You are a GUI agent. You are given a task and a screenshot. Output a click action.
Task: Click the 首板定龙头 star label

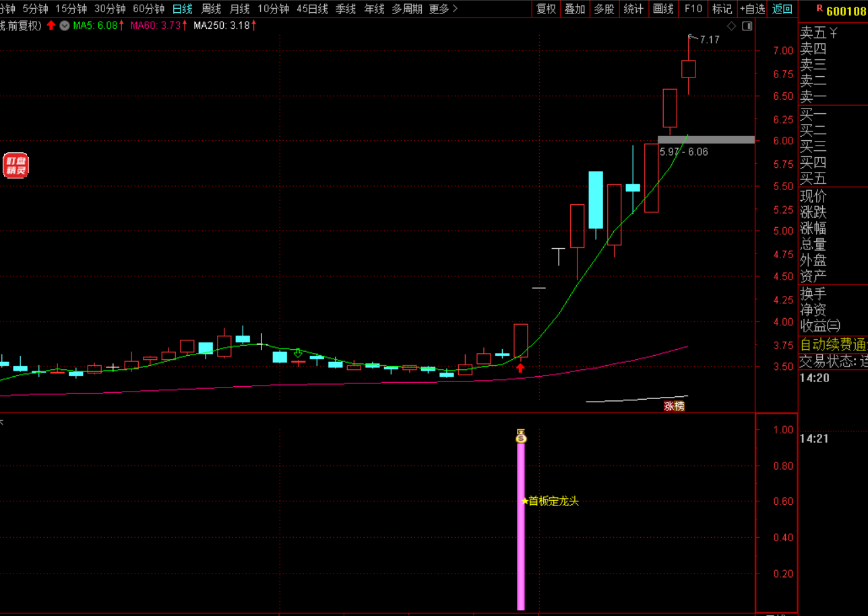point(551,501)
